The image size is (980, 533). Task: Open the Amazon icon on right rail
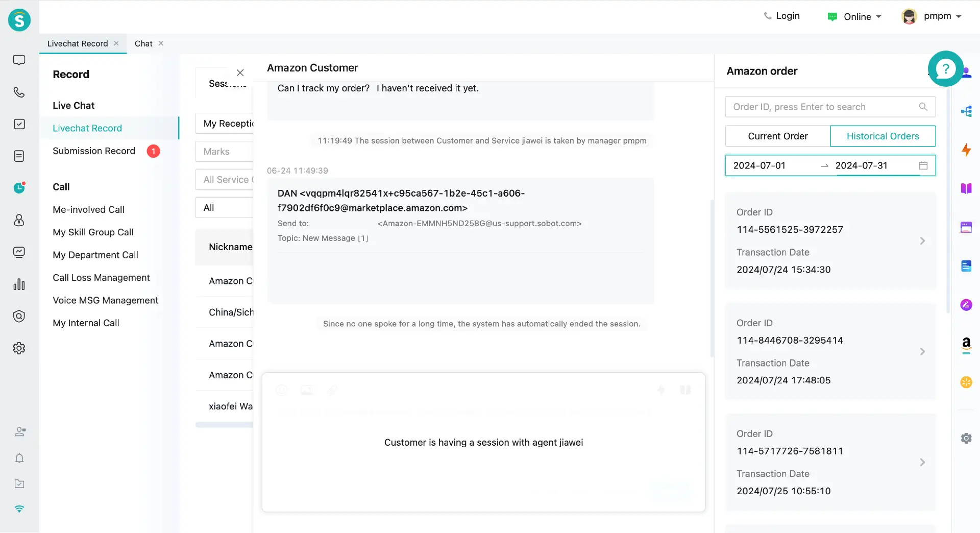[966, 345]
